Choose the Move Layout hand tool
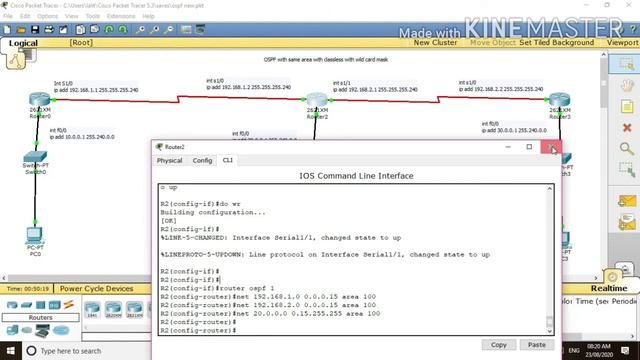Screen dimensions: 640x360 [627, 85]
